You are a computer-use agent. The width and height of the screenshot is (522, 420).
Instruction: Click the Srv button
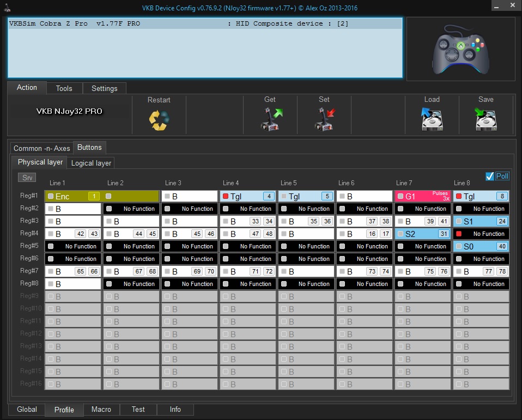27,178
